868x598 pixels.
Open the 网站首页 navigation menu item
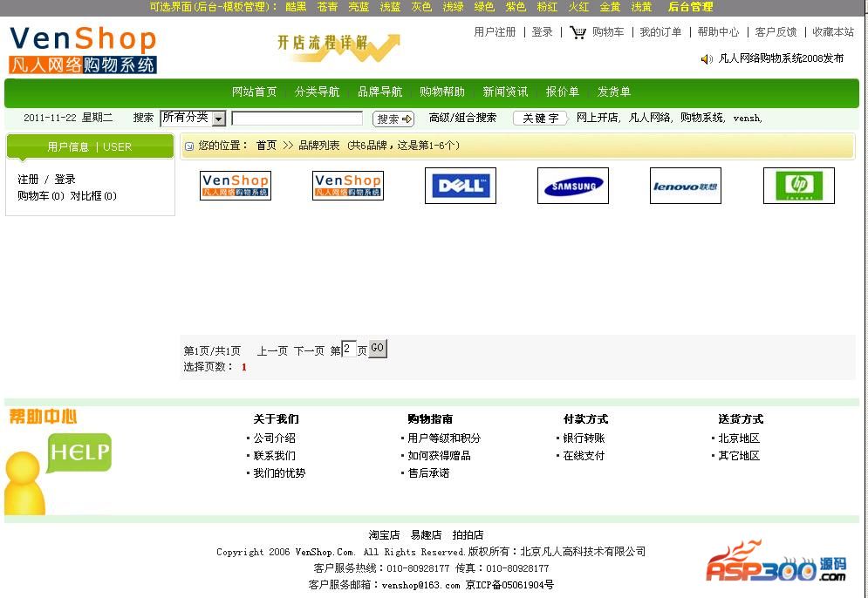tap(254, 92)
